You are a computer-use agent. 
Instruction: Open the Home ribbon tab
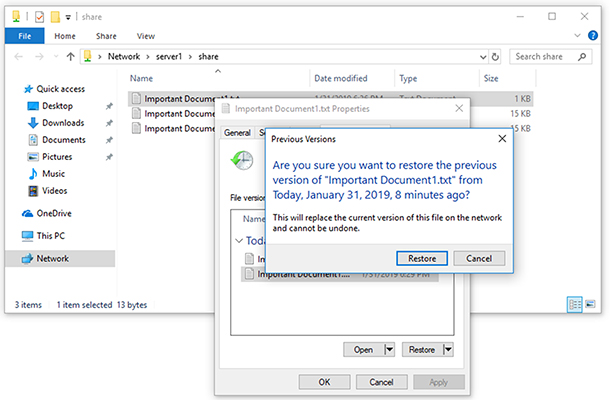(65, 36)
